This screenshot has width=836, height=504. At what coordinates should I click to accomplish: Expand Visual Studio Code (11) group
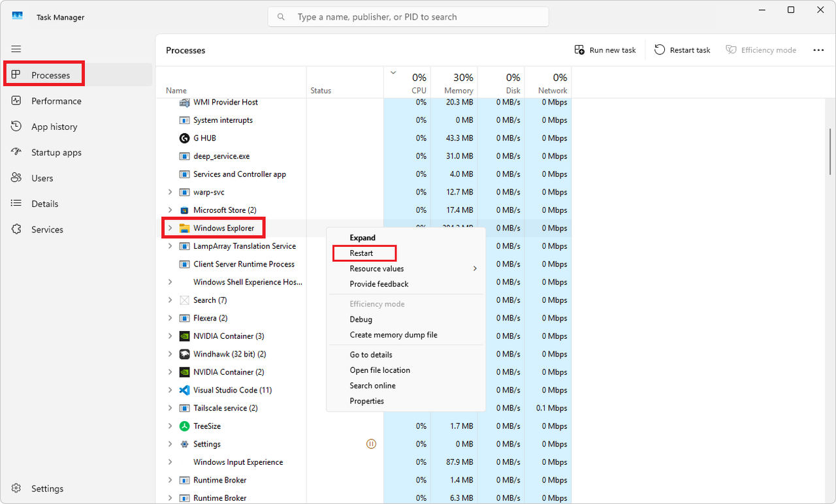[170, 390]
